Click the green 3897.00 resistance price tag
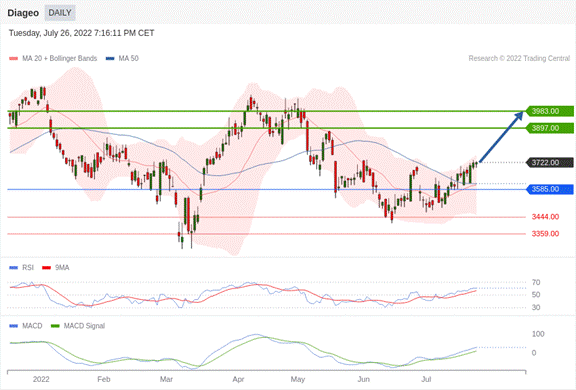This screenshot has height=390, width=576. click(550, 128)
